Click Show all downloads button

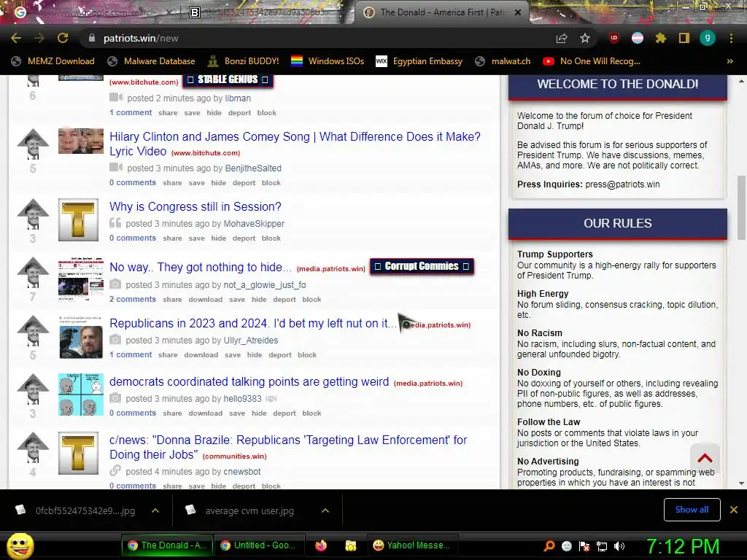click(692, 510)
